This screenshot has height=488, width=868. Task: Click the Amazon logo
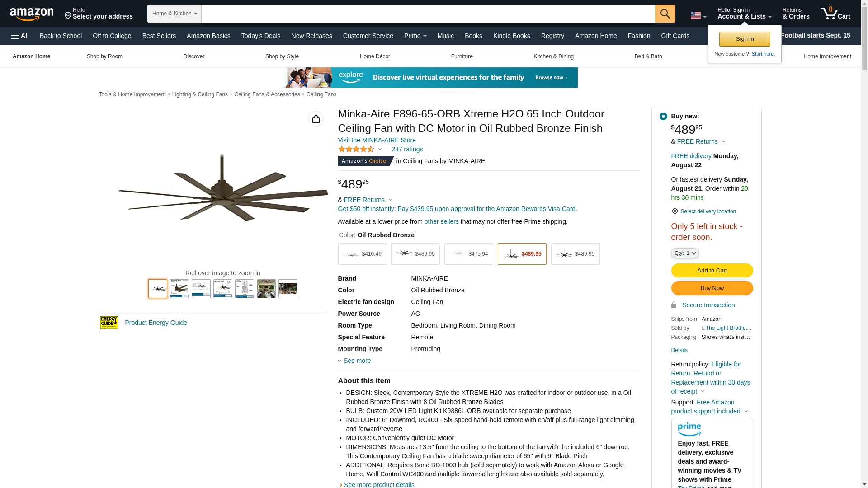(32, 14)
